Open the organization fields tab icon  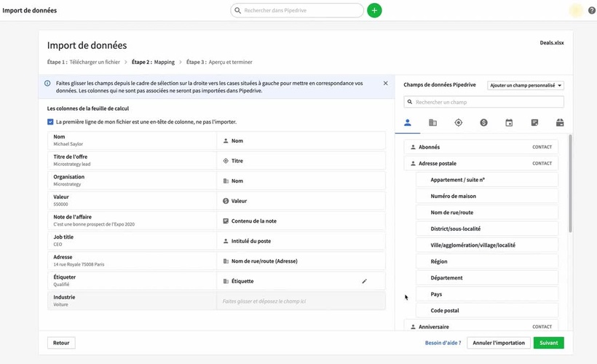[x=432, y=122]
